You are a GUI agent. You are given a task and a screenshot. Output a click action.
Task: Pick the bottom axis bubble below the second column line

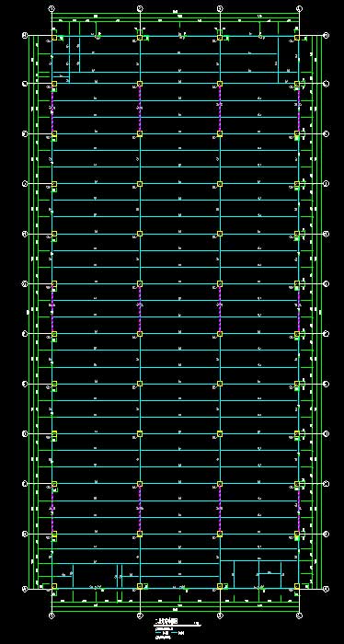pyautogui.click(x=140, y=615)
